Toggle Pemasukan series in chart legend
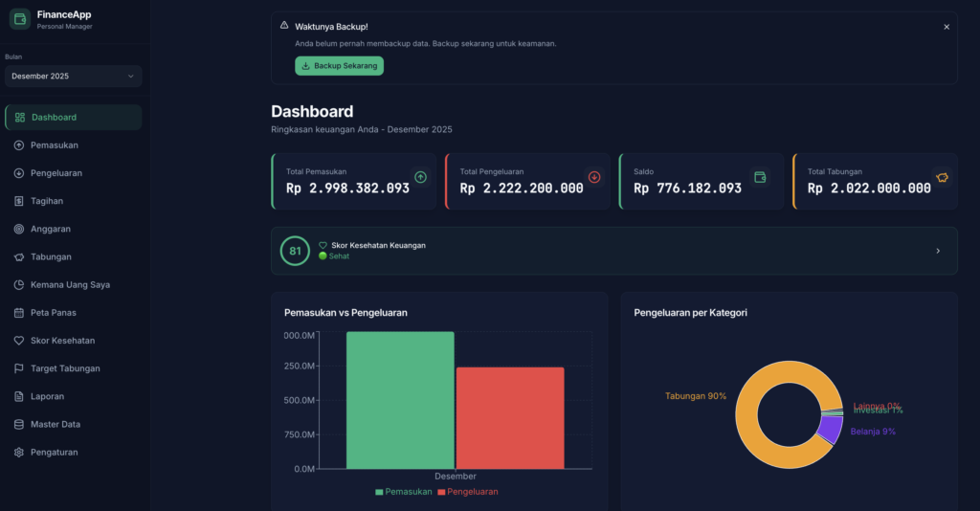The width and height of the screenshot is (980, 511). click(x=405, y=491)
